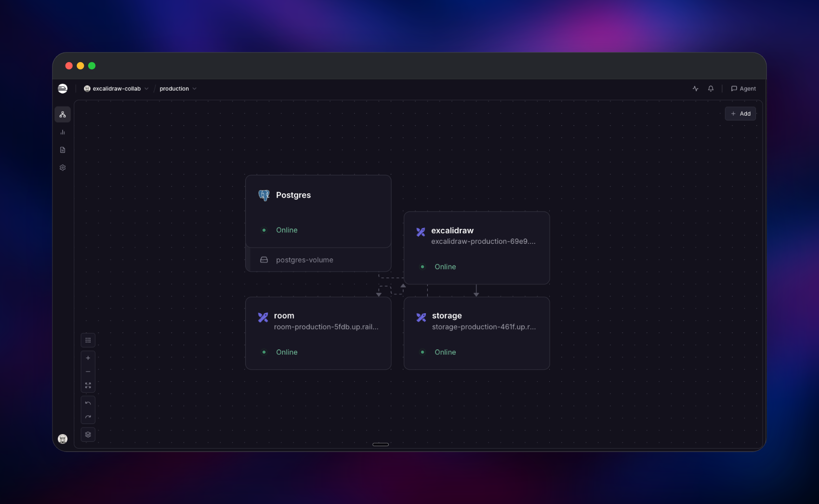Image resolution: width=819 pixels, height=504 pixels.
Task: Open the notifications bell
Action: click(711, 89)
